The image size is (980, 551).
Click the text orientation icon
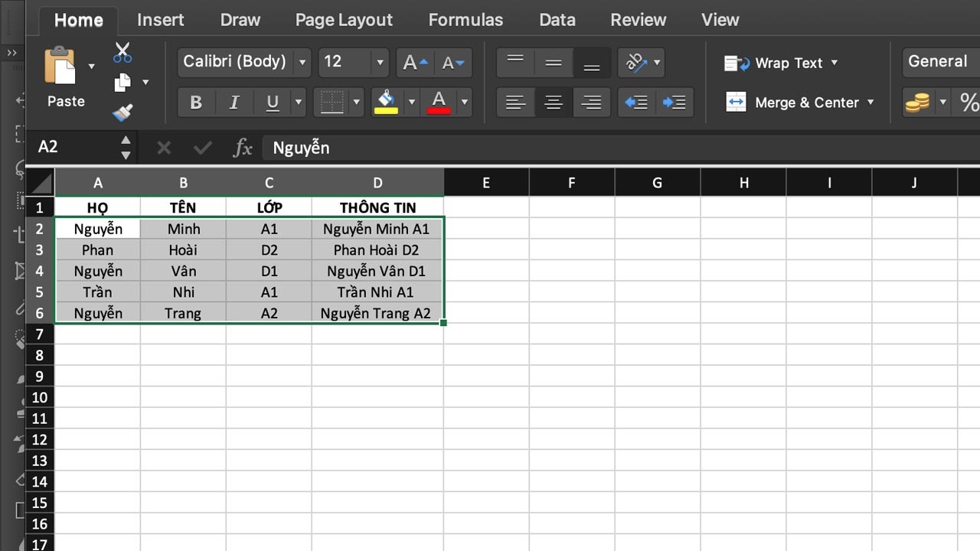pos(636,62)
